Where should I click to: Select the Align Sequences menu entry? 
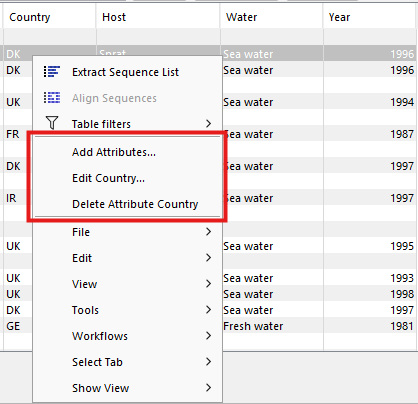click(127, 98)
